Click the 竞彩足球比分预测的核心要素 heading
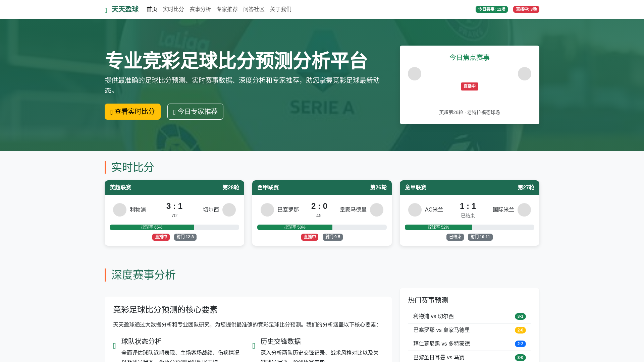The width and height of the screenshot is (644, 362). 165,310
